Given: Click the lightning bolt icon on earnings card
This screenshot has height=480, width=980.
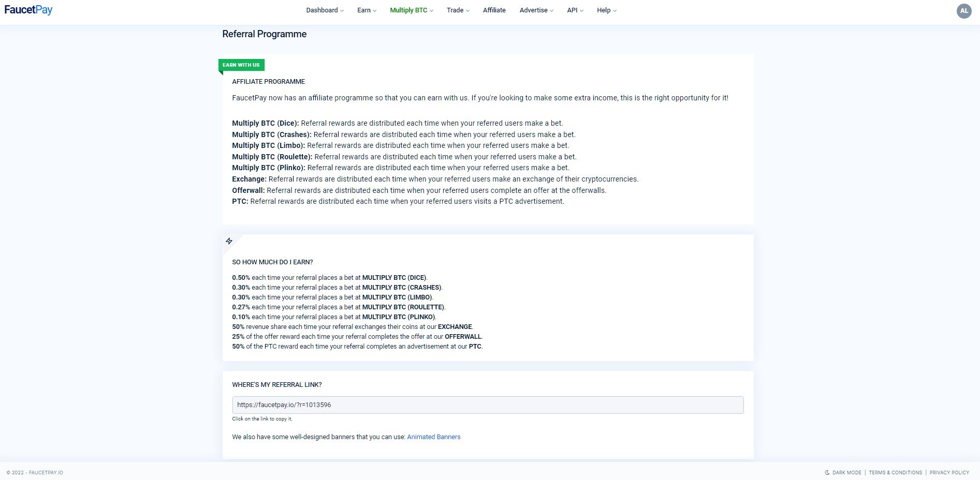Looking at the screenshot, I should coord(229,241).
